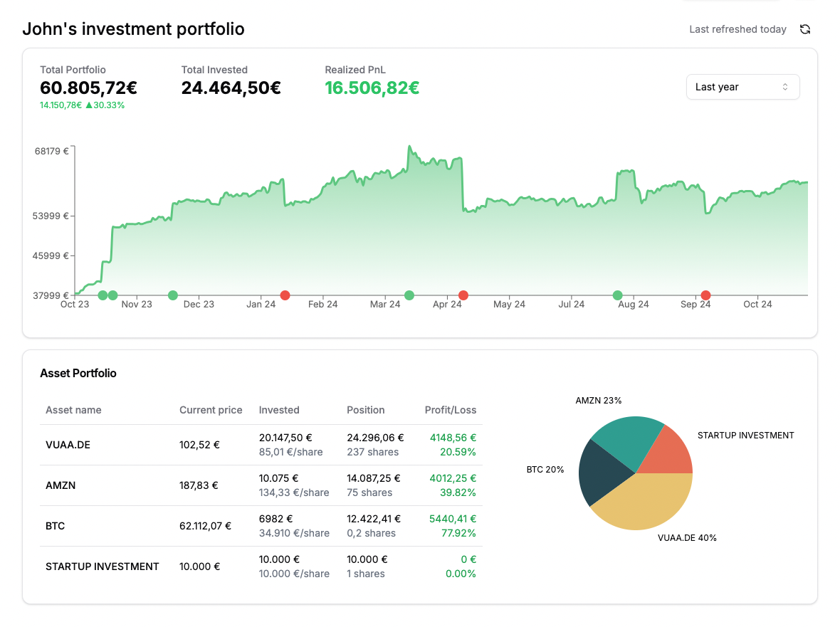Viewport: 840px width, 627px height.
Task: Select the BTC asset name in the table
Action: click(56, 526)
